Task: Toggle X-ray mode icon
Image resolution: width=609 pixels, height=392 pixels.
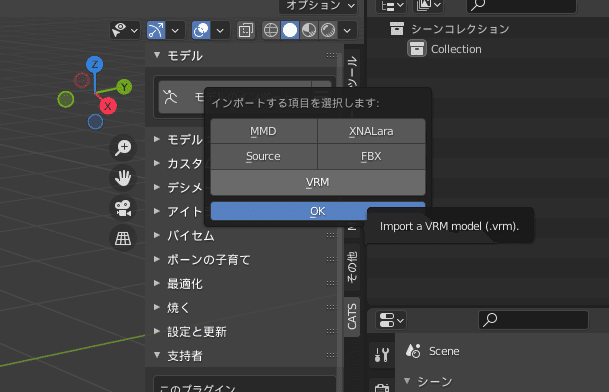Action: 246,30
